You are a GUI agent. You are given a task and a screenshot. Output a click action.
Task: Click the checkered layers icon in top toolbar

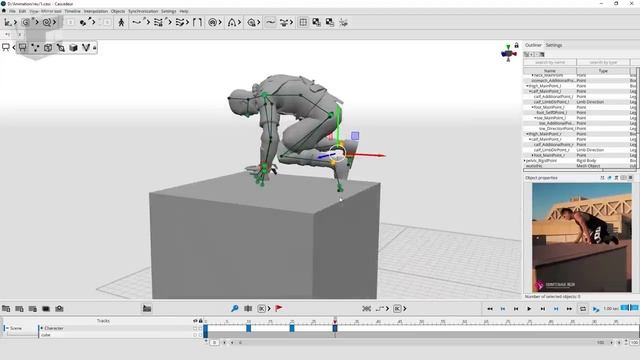tap(316, 22)
